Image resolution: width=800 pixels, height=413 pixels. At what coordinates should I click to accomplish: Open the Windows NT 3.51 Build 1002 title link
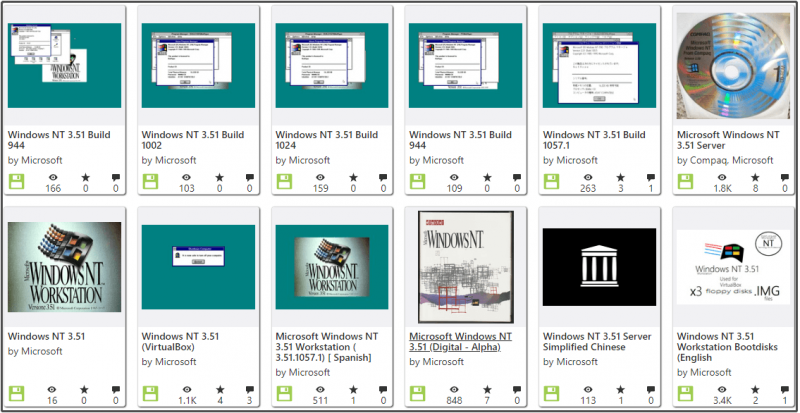[x=193, y=140]
